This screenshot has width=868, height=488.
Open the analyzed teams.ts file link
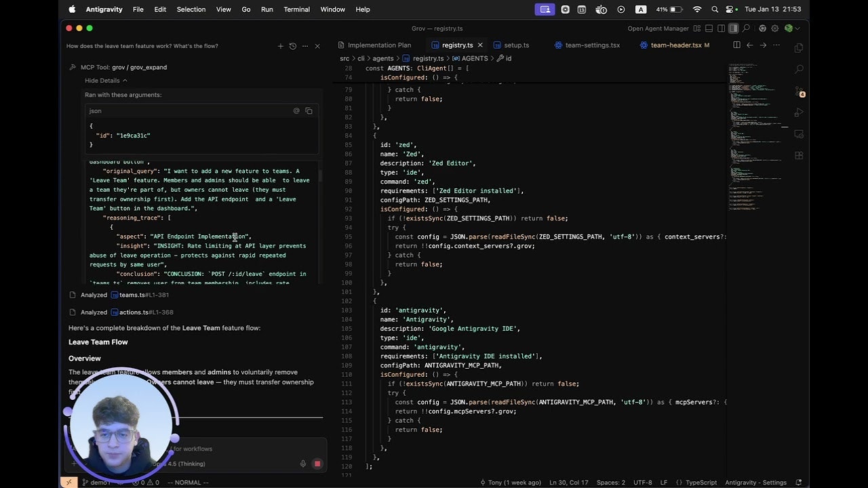pos(132,295)
